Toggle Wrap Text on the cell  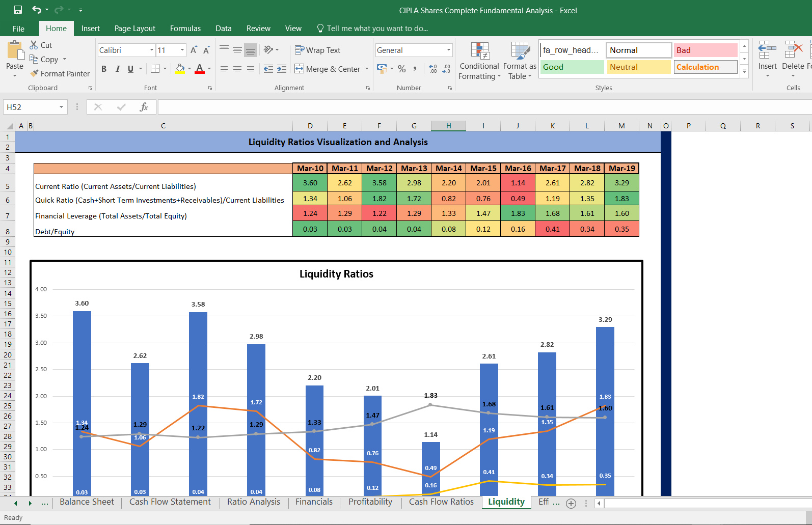click(317, 50)
